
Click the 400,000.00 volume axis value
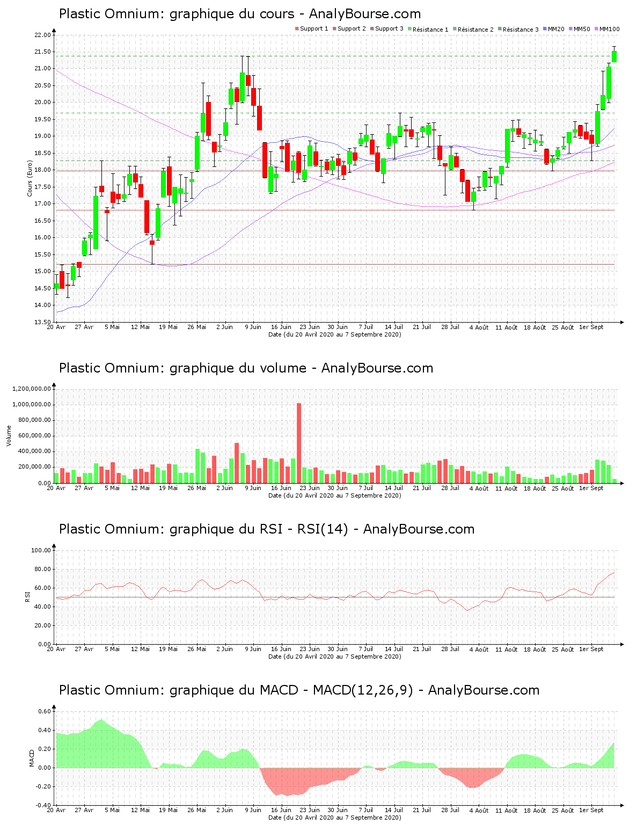pos(35,451)
